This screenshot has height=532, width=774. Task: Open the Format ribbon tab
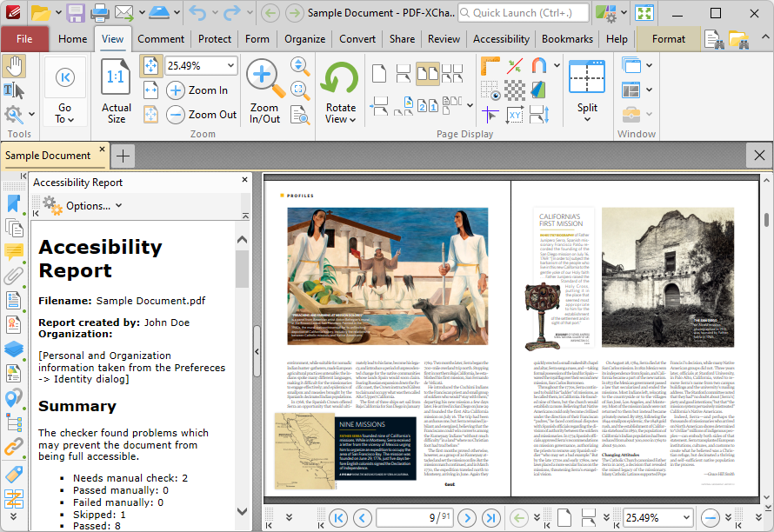[669, 39]
